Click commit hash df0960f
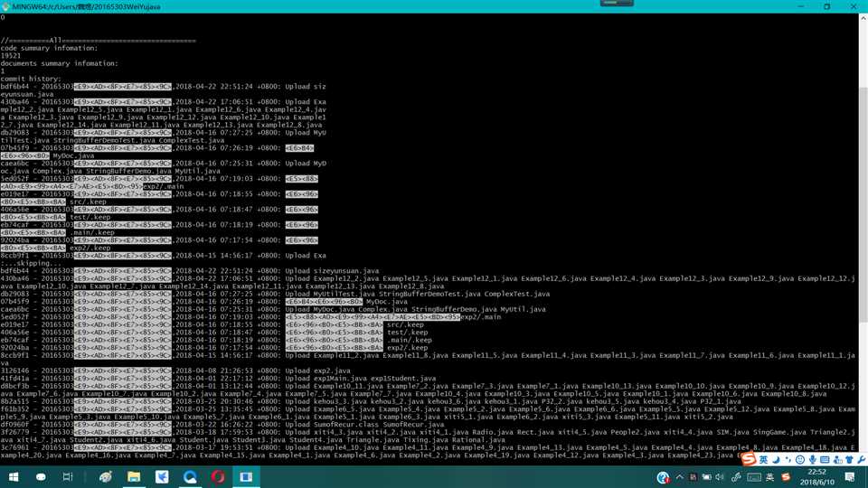Screen dimensions: 868x488 click(x=14, y=425)
